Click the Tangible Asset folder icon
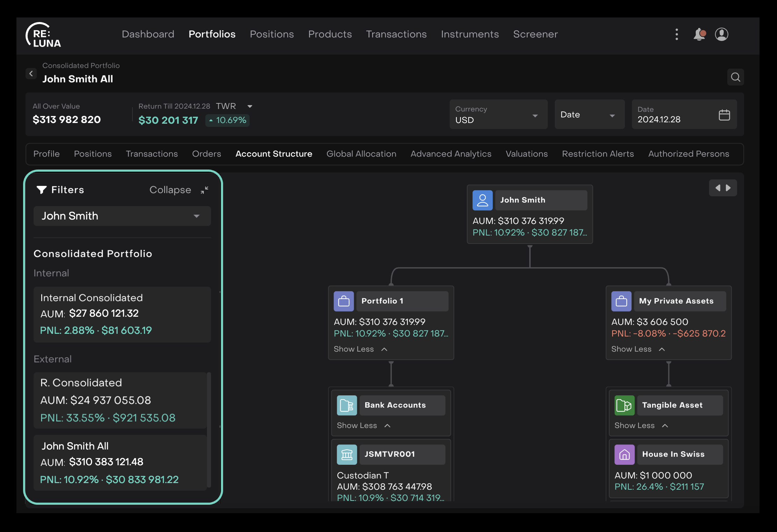Image resolution: width=777 pixels, height=532 pixels. (624, 405)
